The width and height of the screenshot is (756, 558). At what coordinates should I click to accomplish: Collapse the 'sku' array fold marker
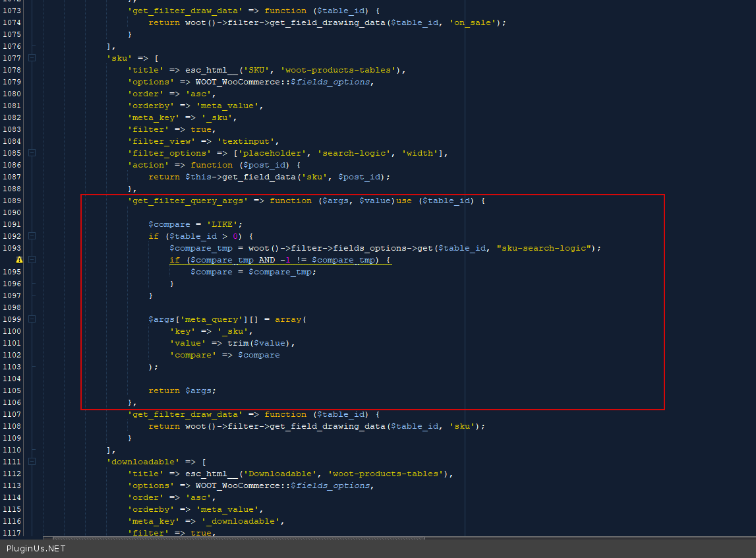32,58
